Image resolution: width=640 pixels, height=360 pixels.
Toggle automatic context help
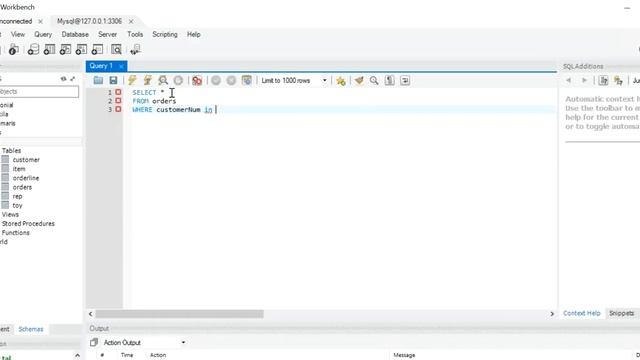pos(618,80)
